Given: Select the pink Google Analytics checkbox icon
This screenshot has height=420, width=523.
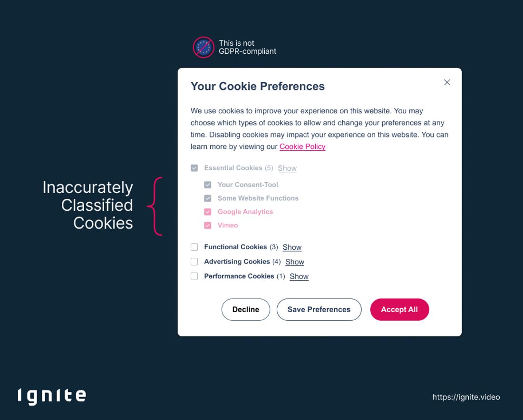Looking at the screenshot, I should pos(207,212).
